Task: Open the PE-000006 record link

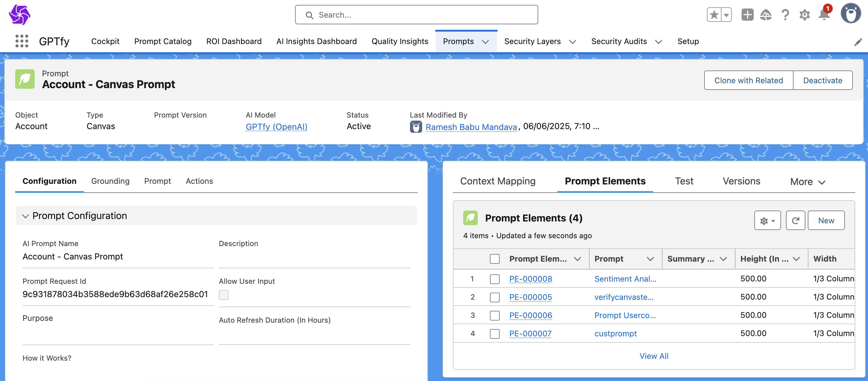Action: pyautogui.click(x=530, y=315)
